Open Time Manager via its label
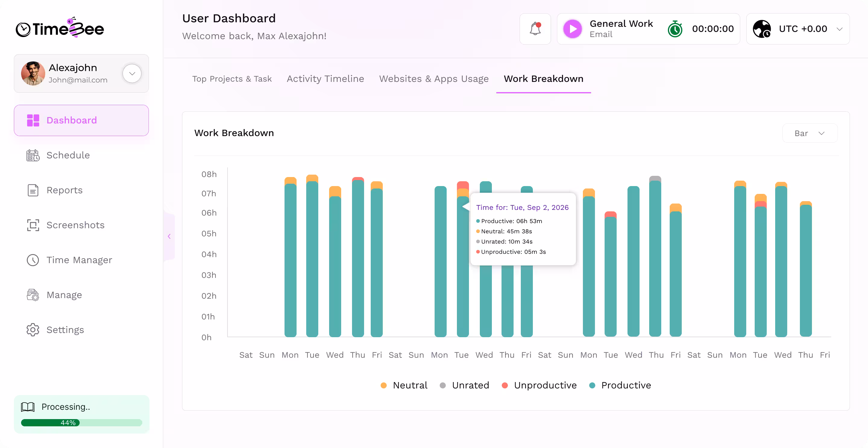 (x=79, y=260)
